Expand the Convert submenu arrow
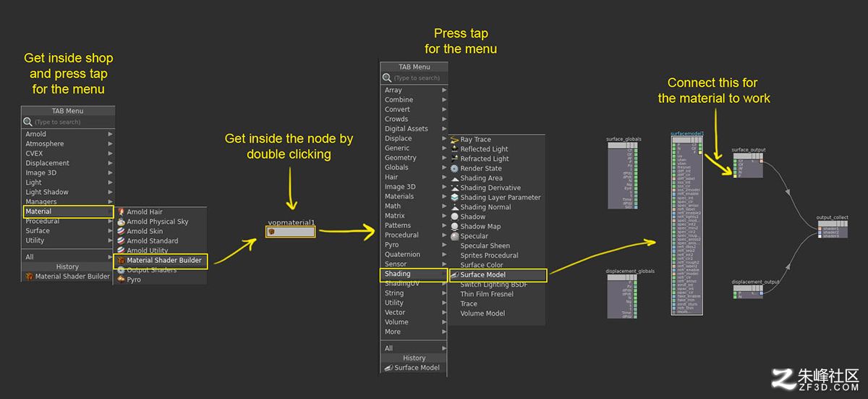This screenshot has width=868, height=399. (444, 109)
